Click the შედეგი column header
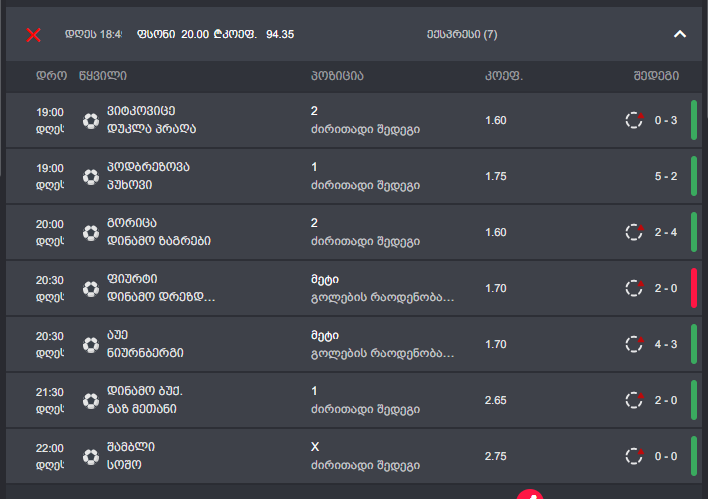Viewport: 708px width, 499px height. pos(656,75)
